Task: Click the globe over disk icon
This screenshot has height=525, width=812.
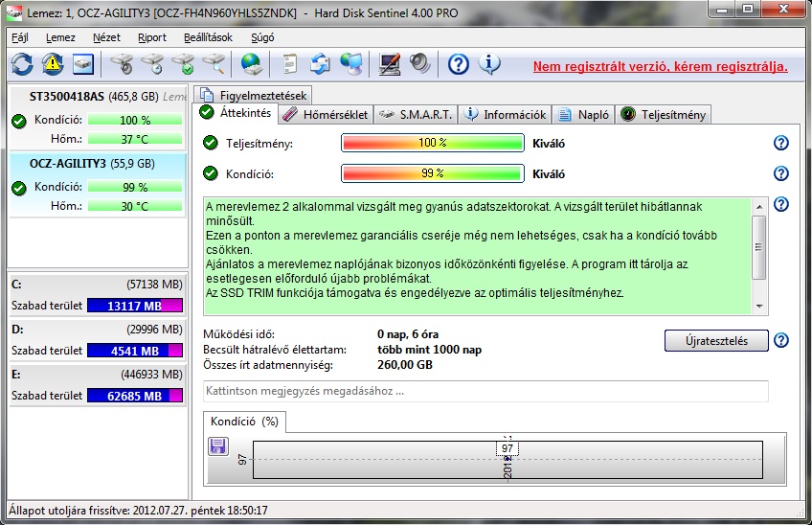Action: (x=251, y=64)
